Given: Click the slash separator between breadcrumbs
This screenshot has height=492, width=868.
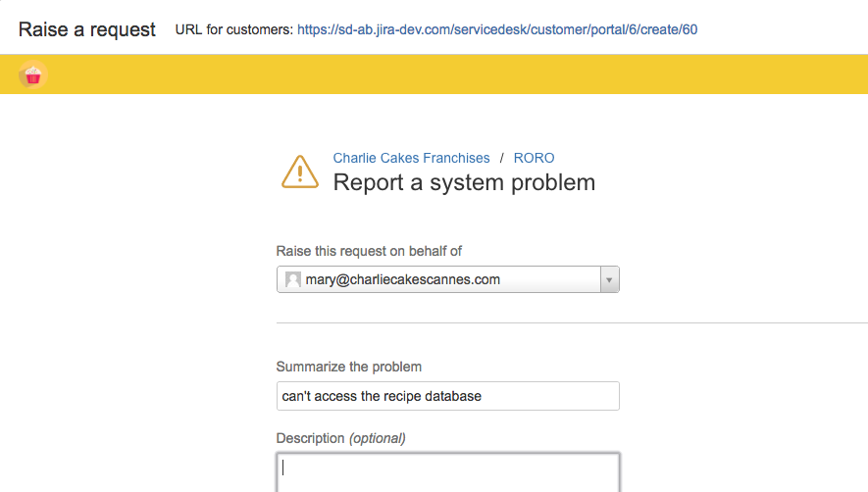Looking at the screenshot, I should [x=501, y=158].
